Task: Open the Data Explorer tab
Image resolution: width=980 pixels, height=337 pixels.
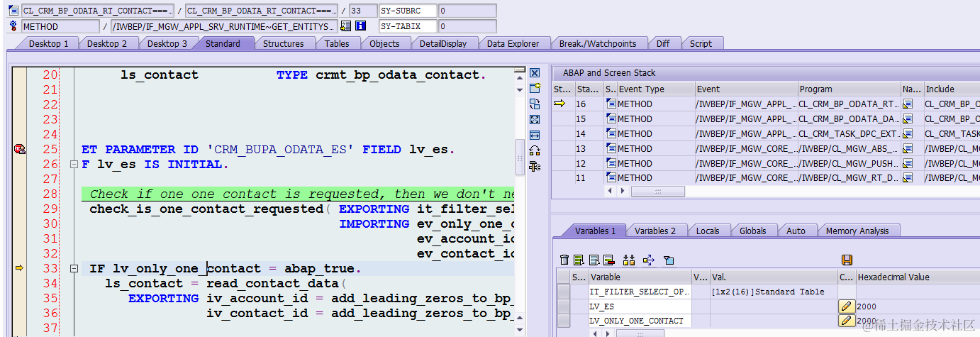Action: pyautogui.click(x=513, y=43)
